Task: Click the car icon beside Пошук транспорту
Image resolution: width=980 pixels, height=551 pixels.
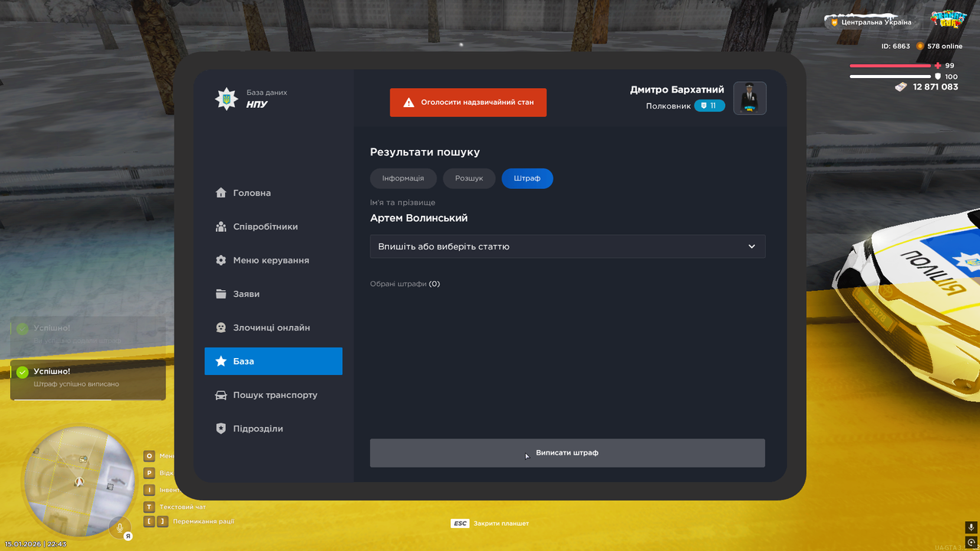Action: 220,395
